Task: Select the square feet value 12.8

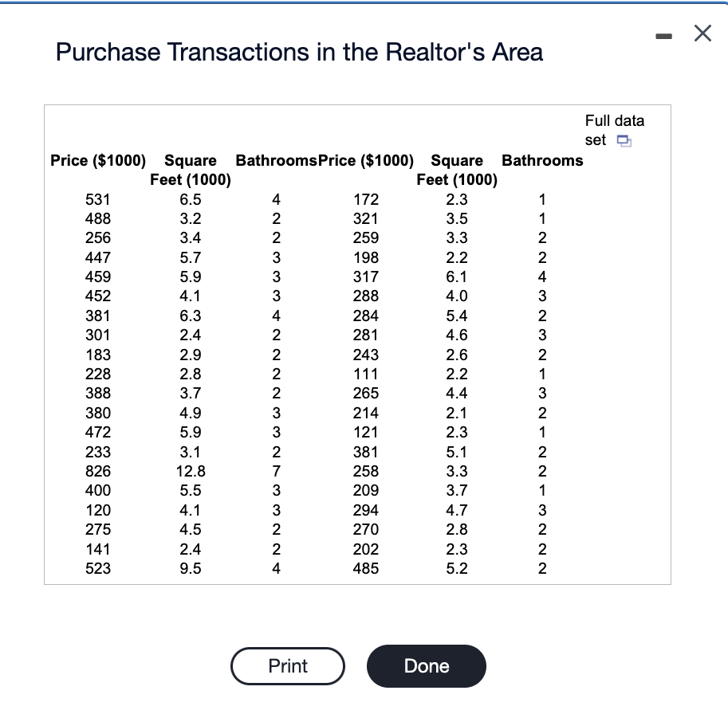Action: pyautogui.click(x=191, y=471)
